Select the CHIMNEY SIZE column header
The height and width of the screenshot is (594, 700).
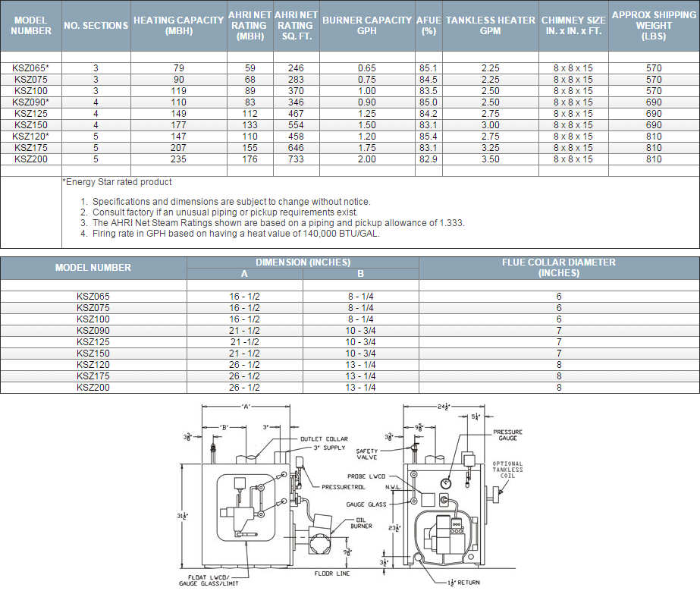573,26
